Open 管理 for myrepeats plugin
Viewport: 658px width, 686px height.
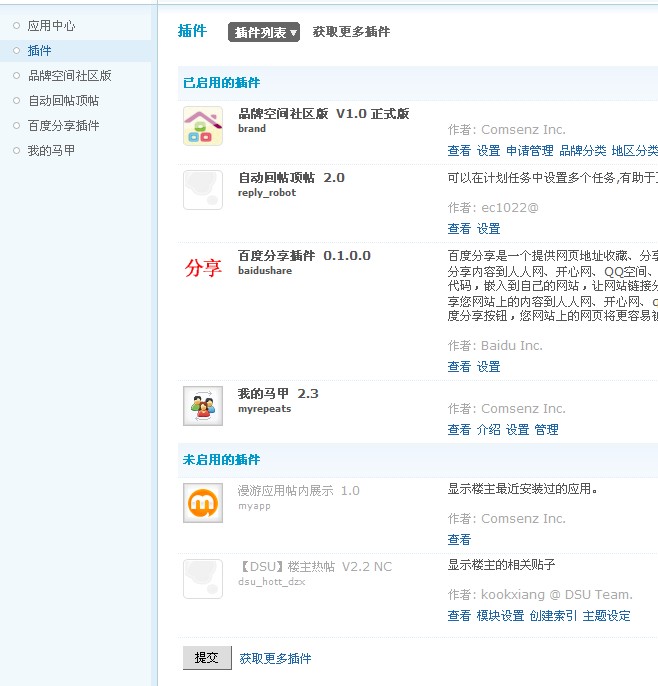(546, 430)
